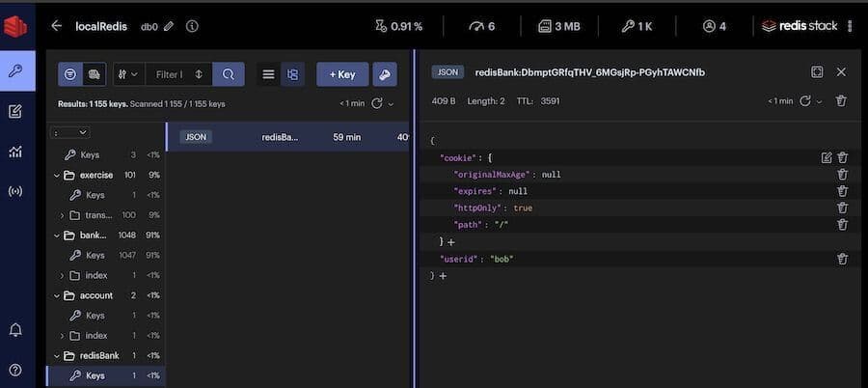Delete the "userid" JSON field

tap(842, 259)
